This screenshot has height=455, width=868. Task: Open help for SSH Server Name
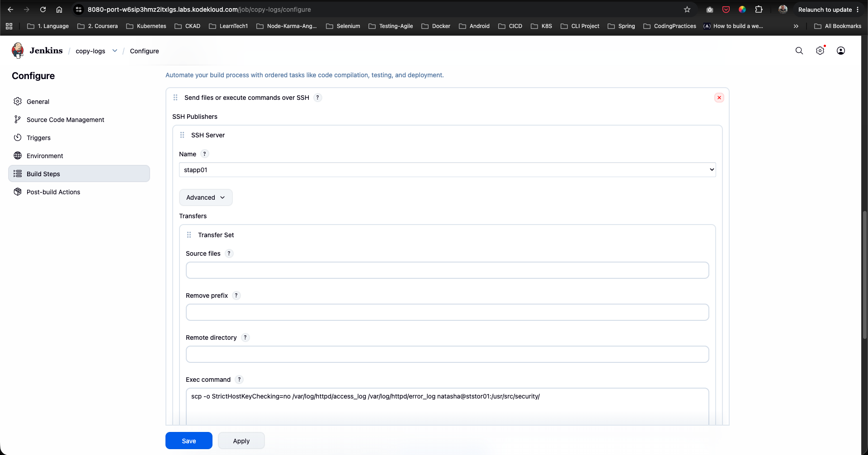click(205, 154)
